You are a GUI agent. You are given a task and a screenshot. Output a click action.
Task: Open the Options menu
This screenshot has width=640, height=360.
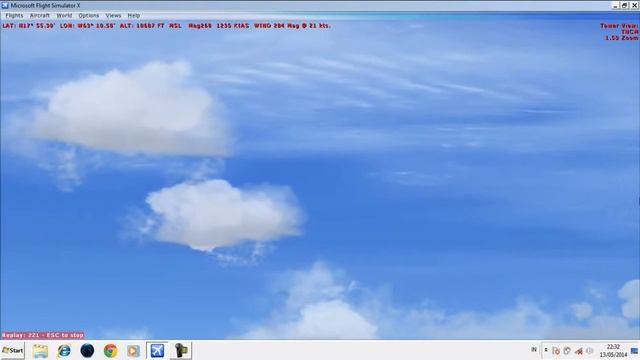(89, 16)
